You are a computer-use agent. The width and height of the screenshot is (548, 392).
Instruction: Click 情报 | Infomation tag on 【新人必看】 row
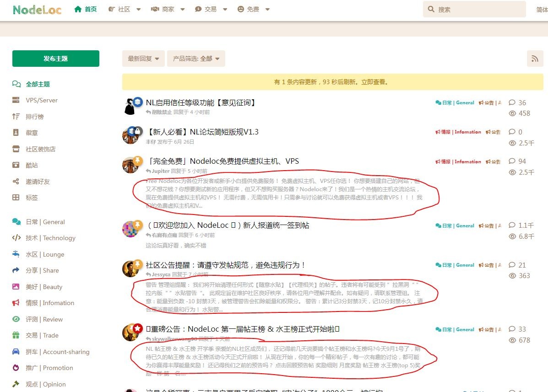[458, 132]
